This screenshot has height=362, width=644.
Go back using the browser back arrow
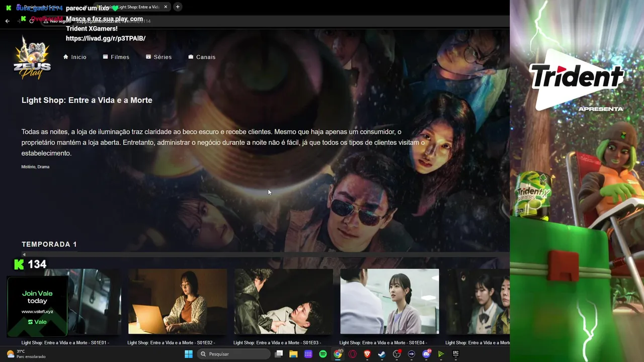(8, 21)
